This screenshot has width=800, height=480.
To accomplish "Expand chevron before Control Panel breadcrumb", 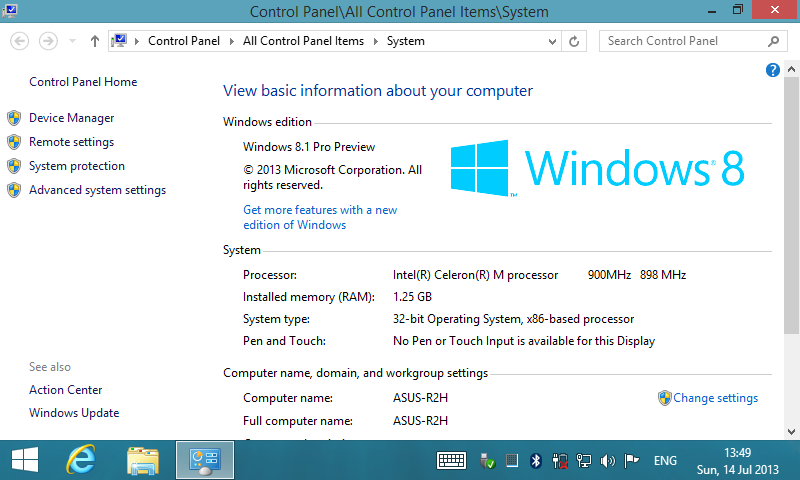I will tap(137, 41).
